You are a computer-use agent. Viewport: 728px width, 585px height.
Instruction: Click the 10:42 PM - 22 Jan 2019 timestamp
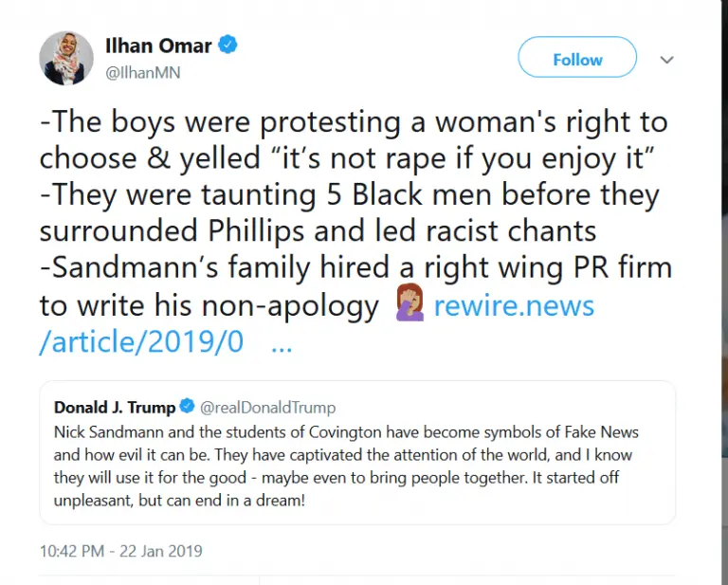[x=120, y=551]
